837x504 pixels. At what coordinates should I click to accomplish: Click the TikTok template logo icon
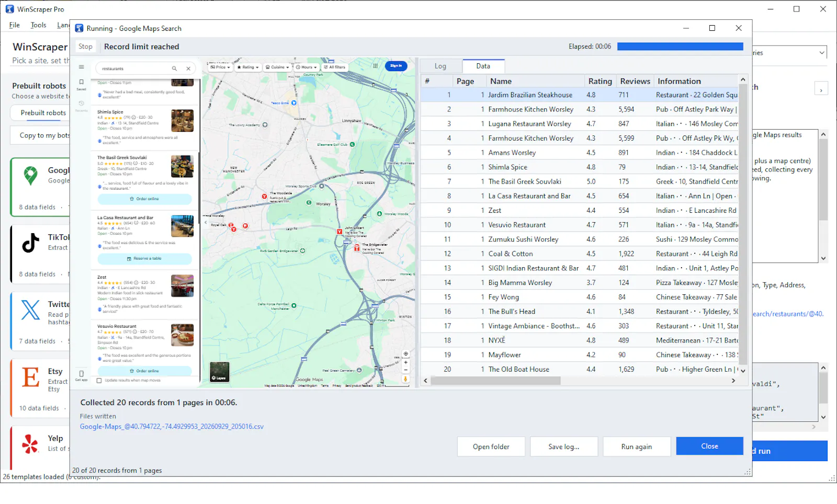click(30, 243)
